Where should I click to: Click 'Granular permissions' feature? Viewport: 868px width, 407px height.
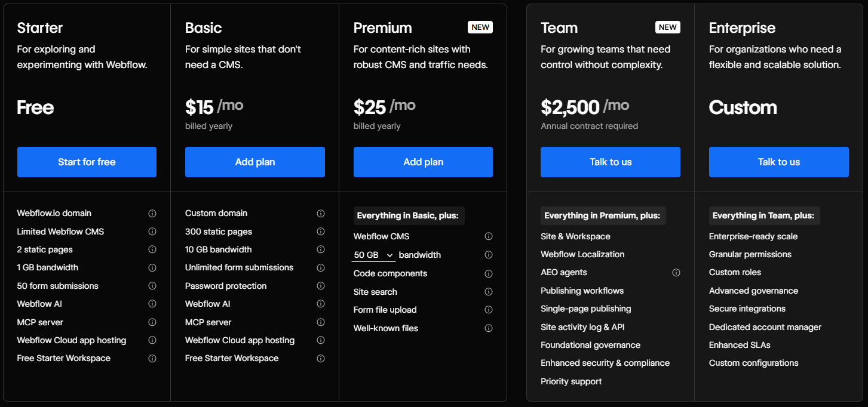click(750, 254)
